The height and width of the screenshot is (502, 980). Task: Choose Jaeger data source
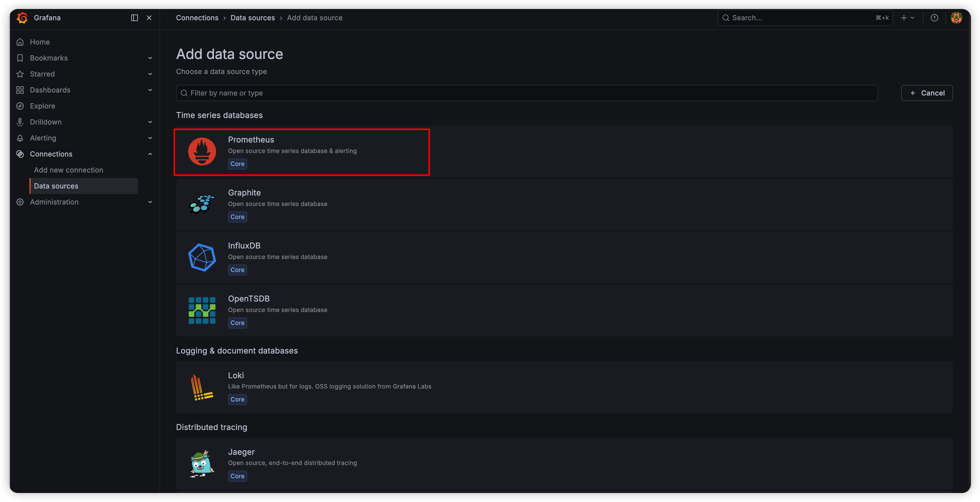pyautogui.click(x=564, y=464)
